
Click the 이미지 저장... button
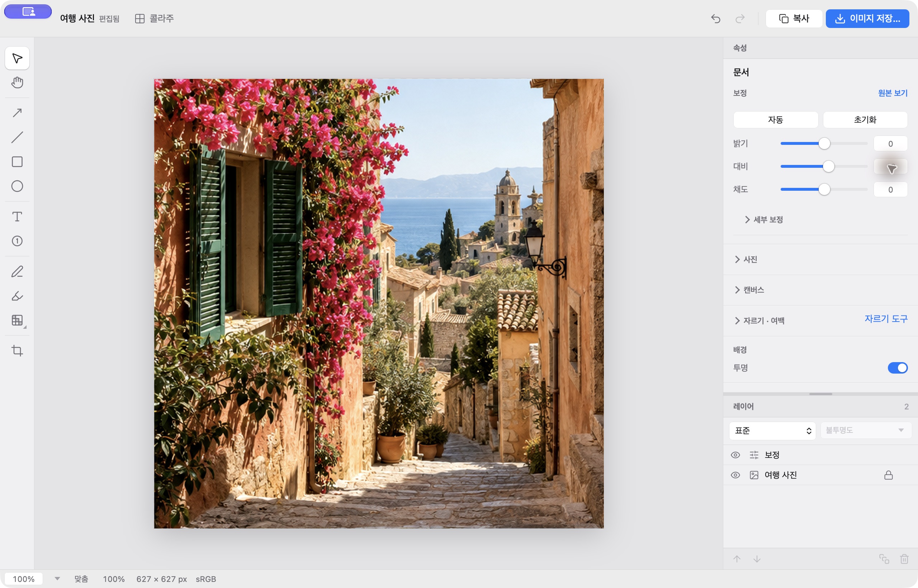pyautogui.click(x=867, y=18)
